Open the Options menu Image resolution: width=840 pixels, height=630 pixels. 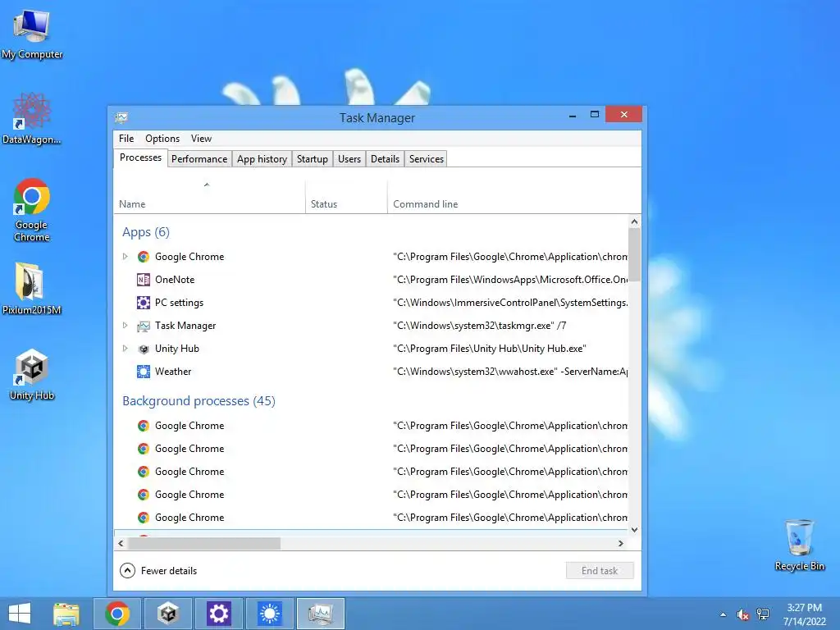[x=162, y=138]
